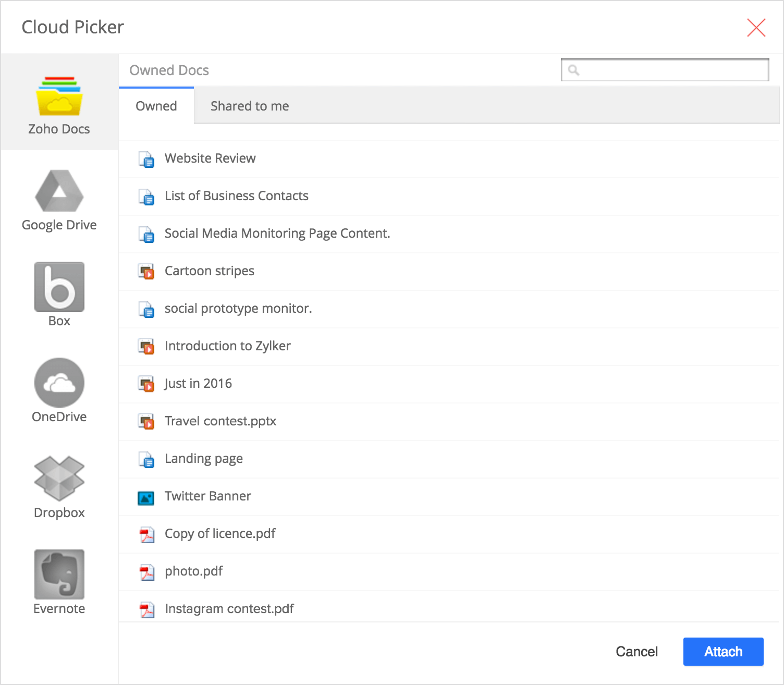Viewport: 784px width, 685px height.
Task: Click the document icon beside Website Review
Action: (146, 159)
